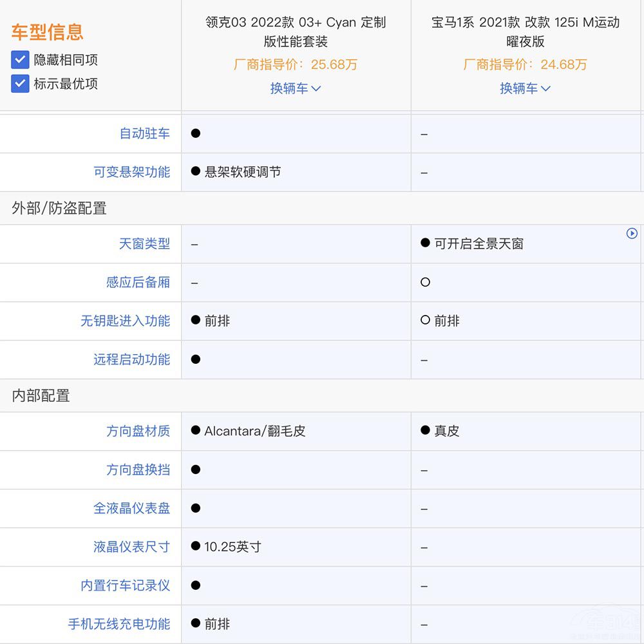Click the 手机无线充电功能 parameter link
Screen dimensions: 644x644
pos(119,624)
